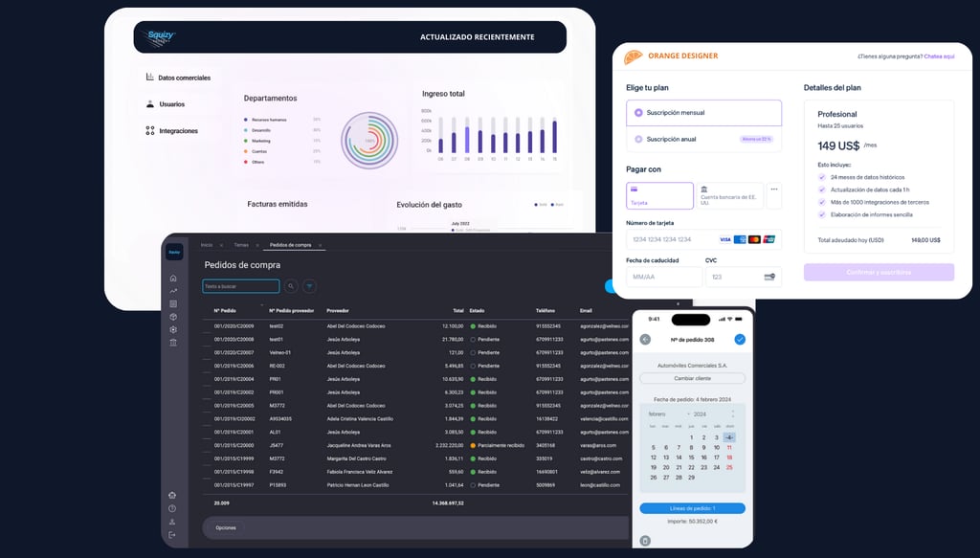Click the Recursos humanos legend dot
Viewport: 980px width, 558px height.
click(246, 120)
